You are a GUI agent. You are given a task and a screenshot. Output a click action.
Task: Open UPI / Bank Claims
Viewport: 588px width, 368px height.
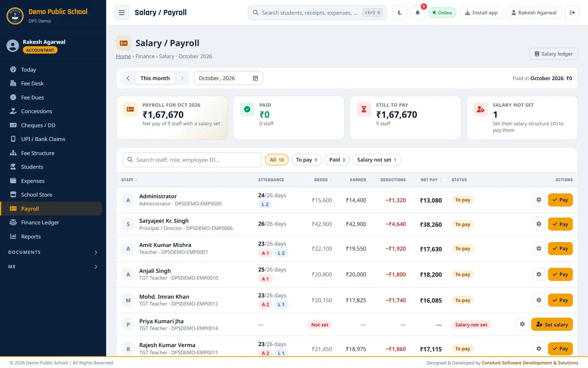click(x=51, y=139)
